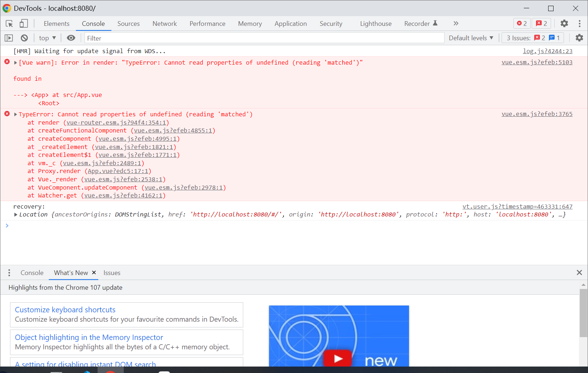Open Customize keyboard shortcuts link

pos(65,309)
